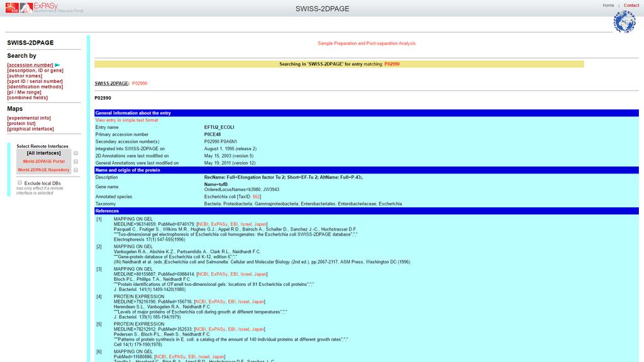The image size is (644, 362).
Task: Enable the Exclude local DBs checkbox
Action: [x=19, y=183]
